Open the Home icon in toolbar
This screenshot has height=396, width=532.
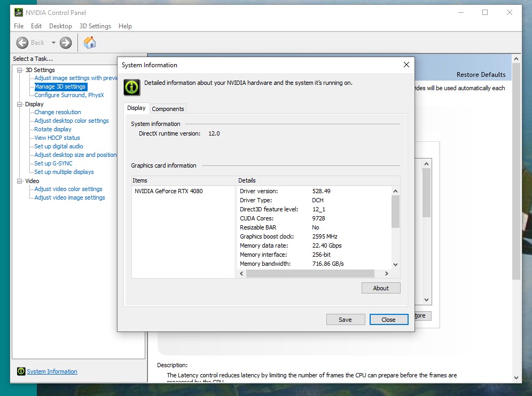click(x=90, y=43)
